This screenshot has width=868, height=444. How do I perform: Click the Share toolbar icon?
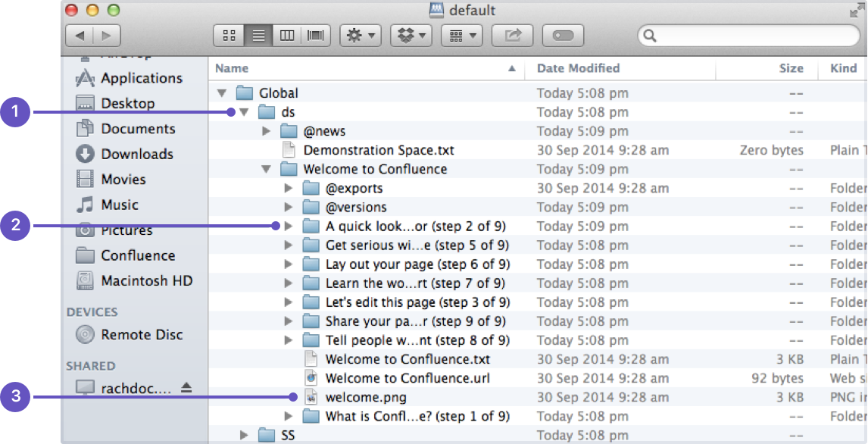click(x=513, y=36)
